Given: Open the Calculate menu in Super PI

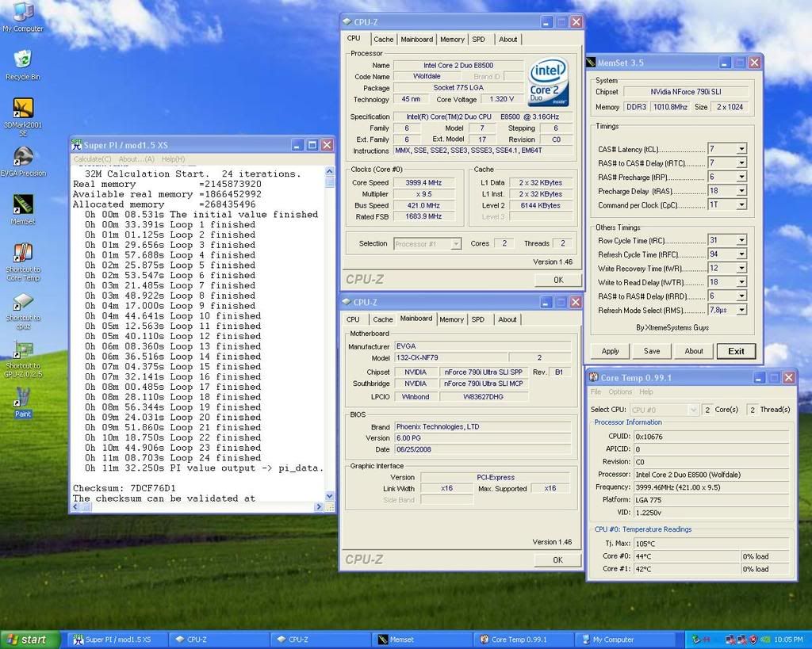Looking at the screenshot, I should [92, 159].
